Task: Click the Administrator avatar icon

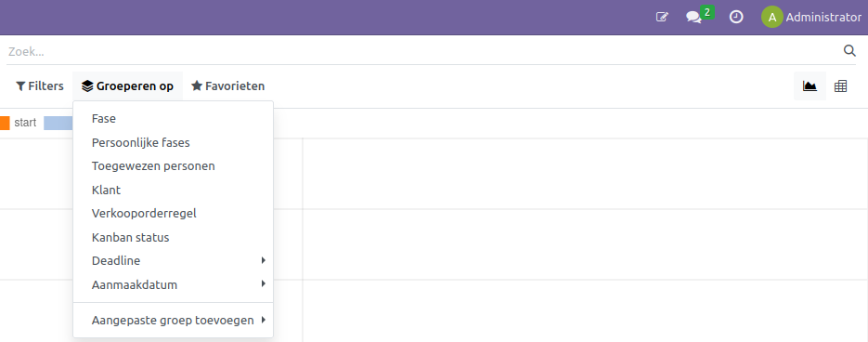Action: 771,17
